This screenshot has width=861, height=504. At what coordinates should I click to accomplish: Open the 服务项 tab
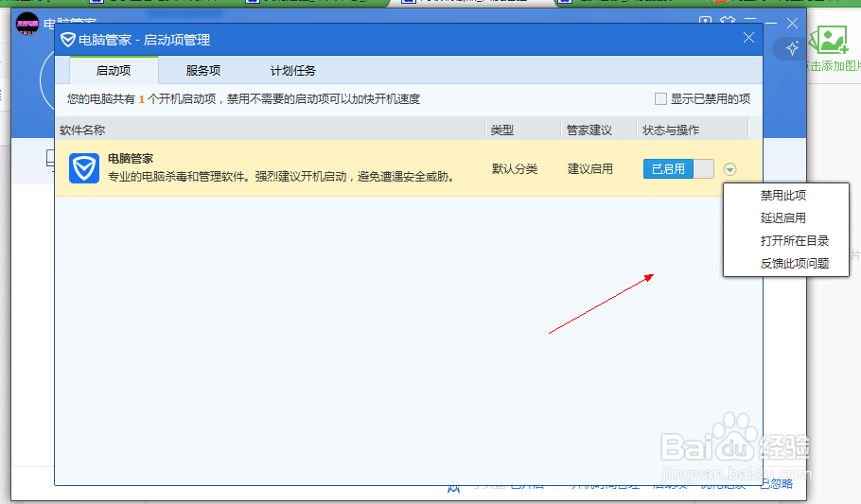(x=202, y=70)
